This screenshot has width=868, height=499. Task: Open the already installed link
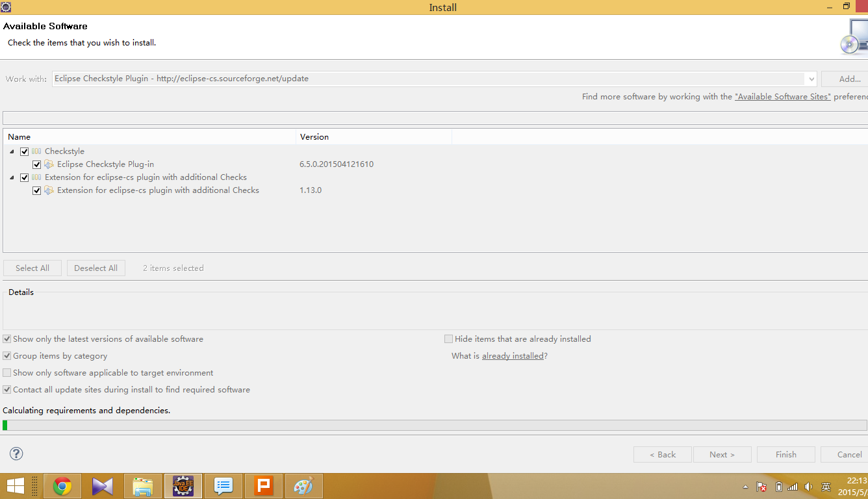513,356
